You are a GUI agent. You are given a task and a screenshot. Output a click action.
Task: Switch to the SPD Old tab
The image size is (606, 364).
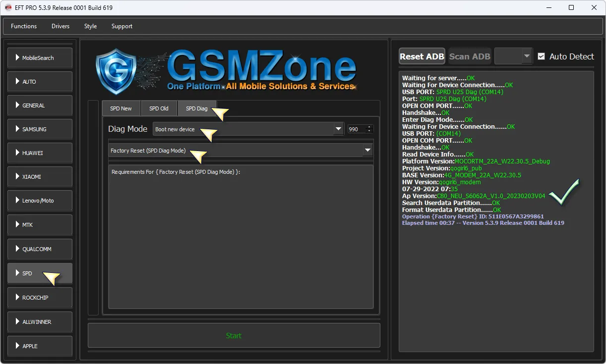[x=159, y=108]
